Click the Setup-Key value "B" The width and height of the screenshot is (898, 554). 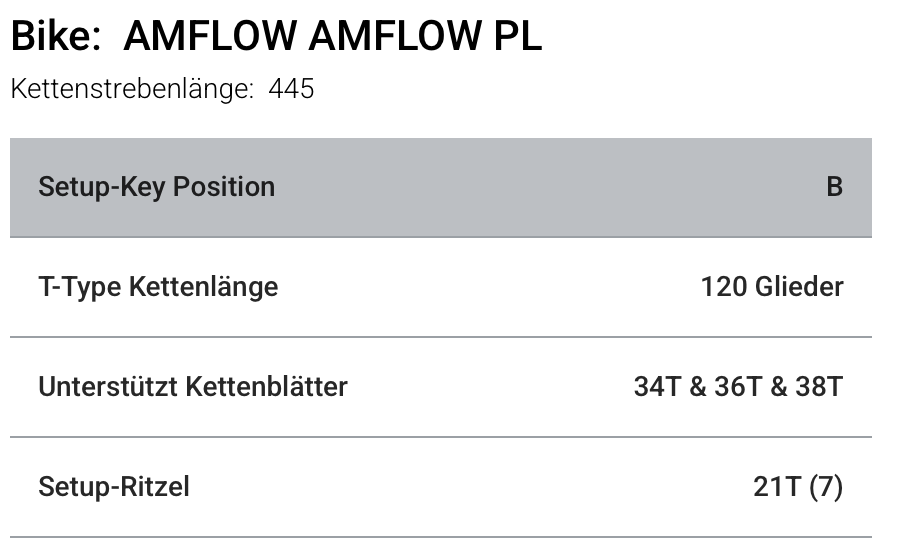pyautogui.click(x=834, y=187)
